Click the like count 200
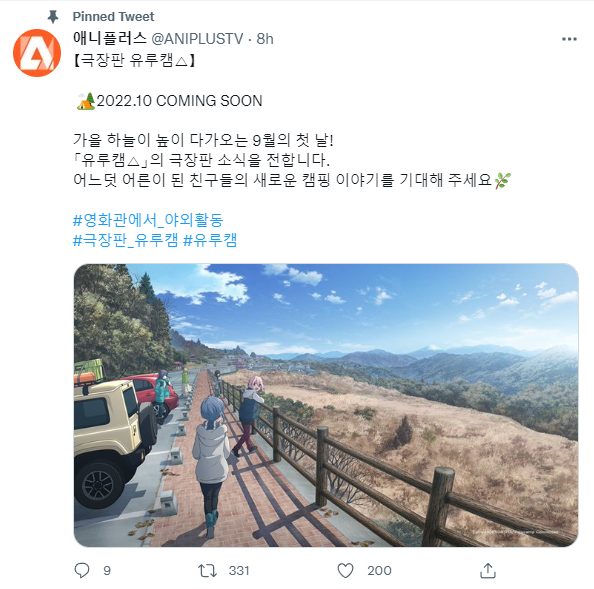The width and height of the screenshot is (594, 589). 379,570
